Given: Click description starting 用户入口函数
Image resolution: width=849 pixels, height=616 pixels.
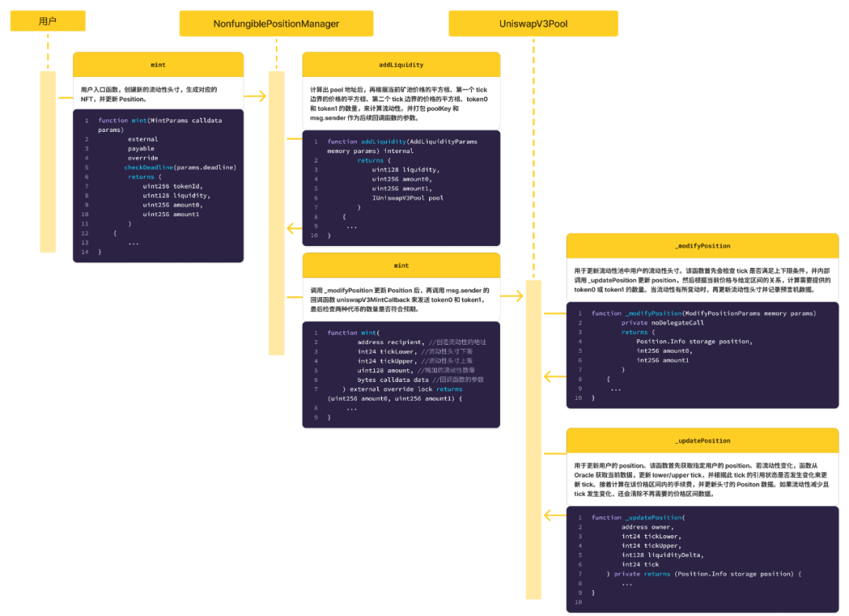Looking at the screenshot, I should pyautogui.click(x=149, y=94).
